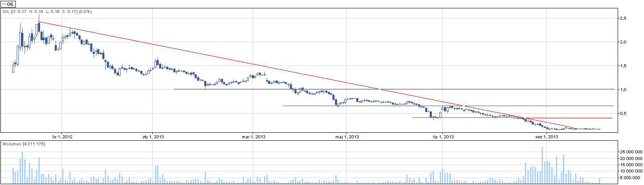Click the Wolumen [4 311 176] label
Viewport: 644px width, 185px height.
tap(24, 144)
